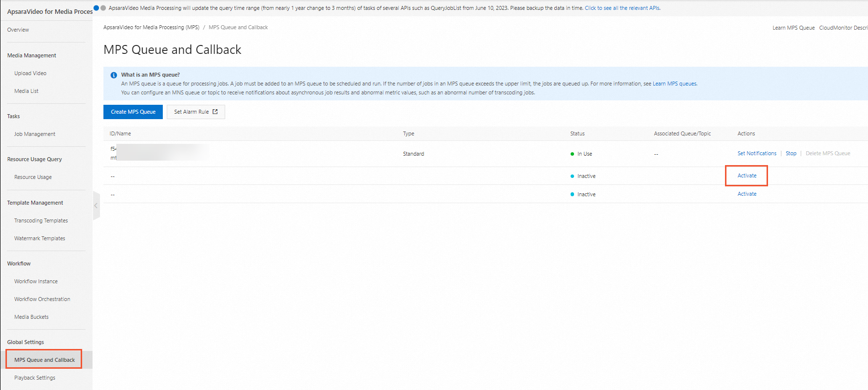Click the blue carousel dot in the announcement bar
The image size is (868, 390).
coord(96,8)
